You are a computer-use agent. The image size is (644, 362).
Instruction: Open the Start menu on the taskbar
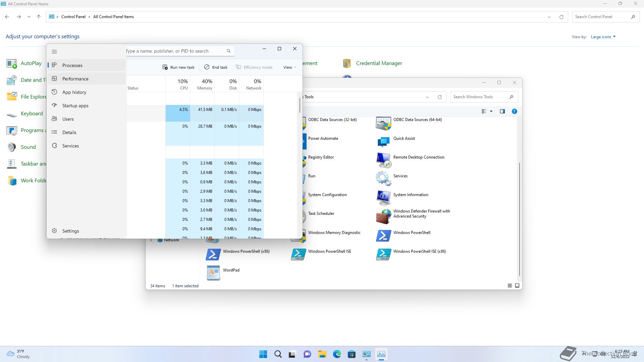(x=263, y=354)
